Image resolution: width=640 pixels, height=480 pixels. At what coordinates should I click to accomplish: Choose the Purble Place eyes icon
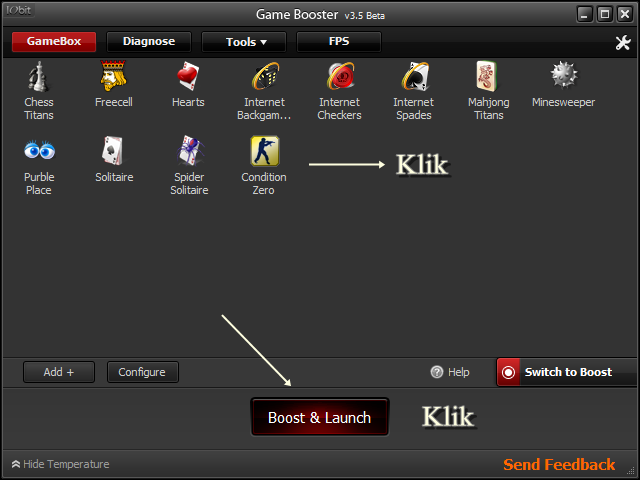coord(39,150)
